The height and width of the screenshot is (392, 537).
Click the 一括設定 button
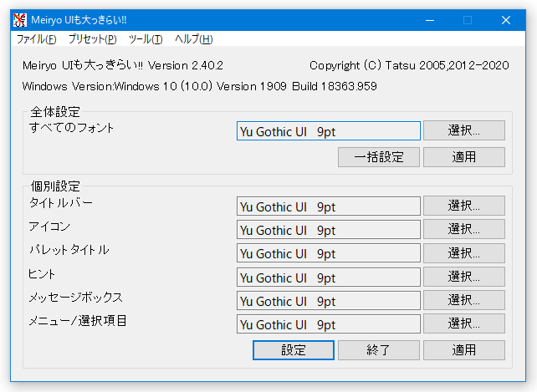pos(379,157)
